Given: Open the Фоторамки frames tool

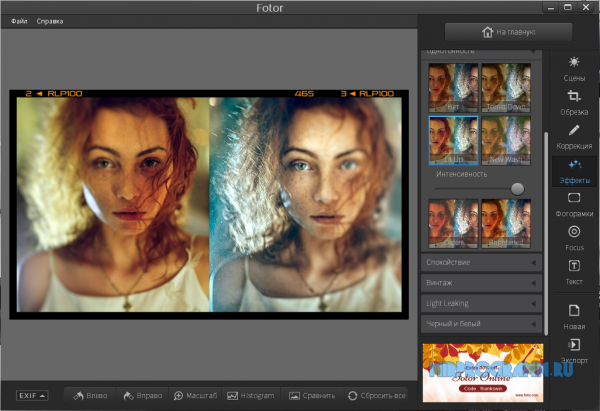Looking at the screenshot, I should pyautogui.click(x=574, y=205).
